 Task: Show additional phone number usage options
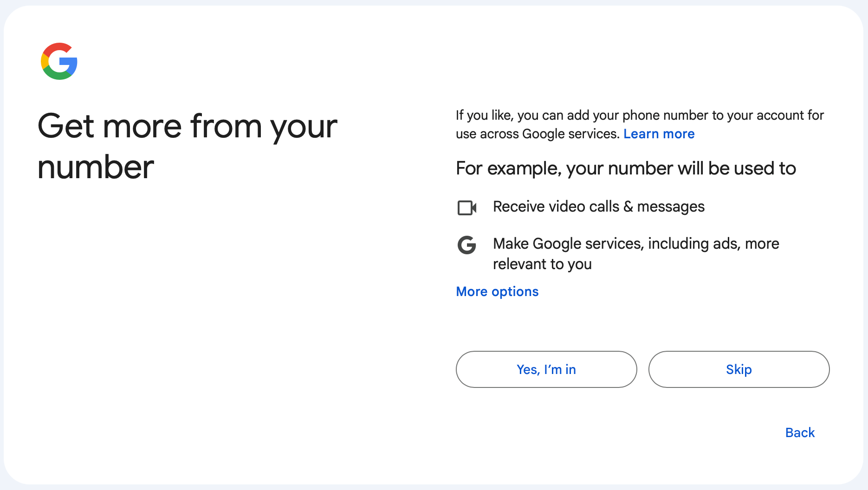[x=497, y=291]
